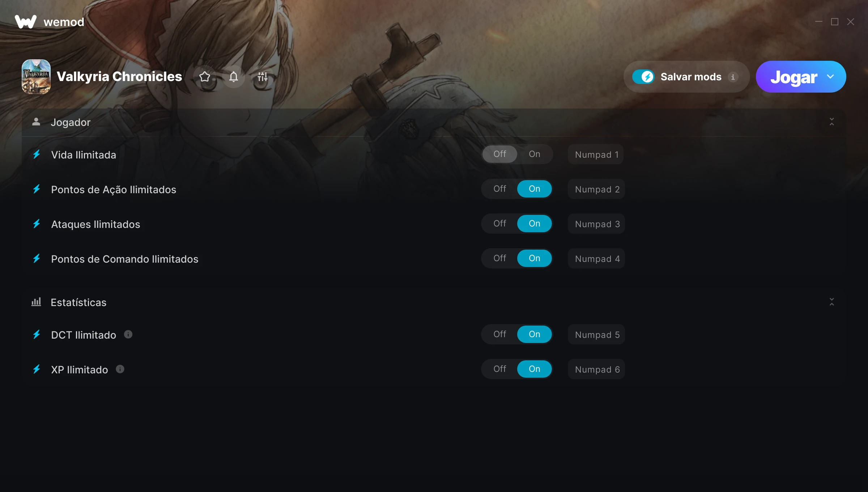Open the notification bell icon
The width and height of the screenshot is (868, 492).
click(x=234, y=77)
